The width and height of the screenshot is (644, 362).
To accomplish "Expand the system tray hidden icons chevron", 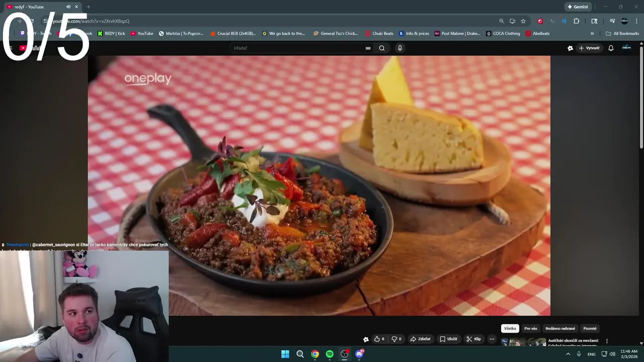I will tap(568, 354).
